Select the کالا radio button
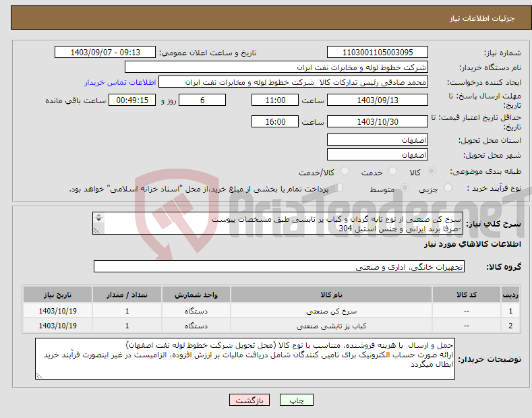 click(431, 171)
